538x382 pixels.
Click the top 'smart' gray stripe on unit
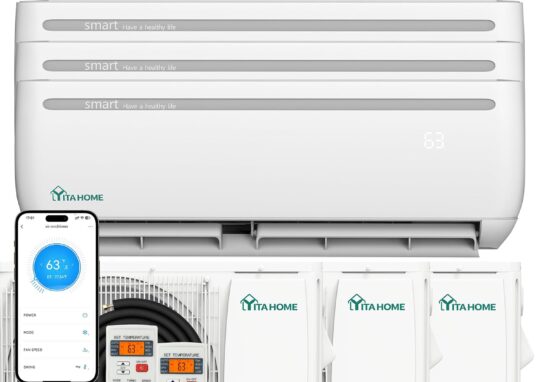point(269,25)
